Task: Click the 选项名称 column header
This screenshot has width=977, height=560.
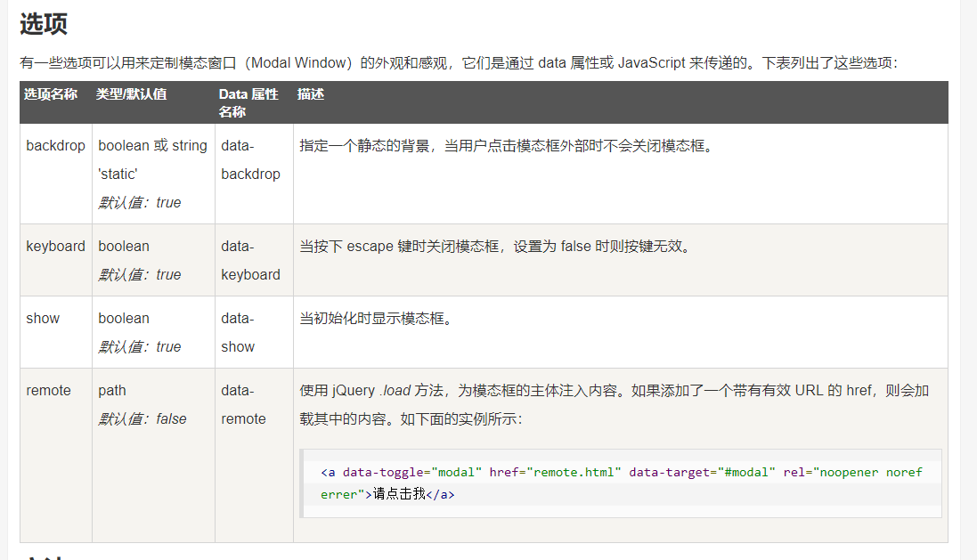Action: pyautogui.click(x=51, y=94)
